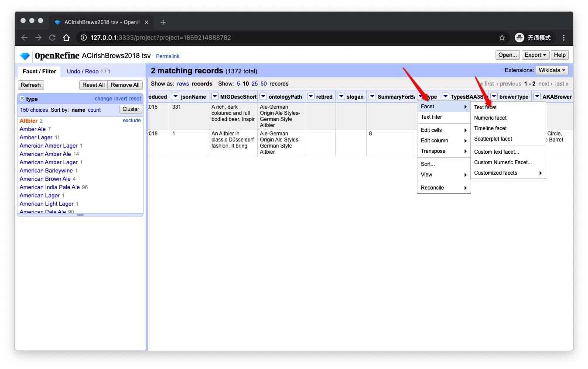The height and width of the screenshot is (369, 588).
Task: Switch view to rows mode
Action: pyautogui.click(x=183, y=84)
